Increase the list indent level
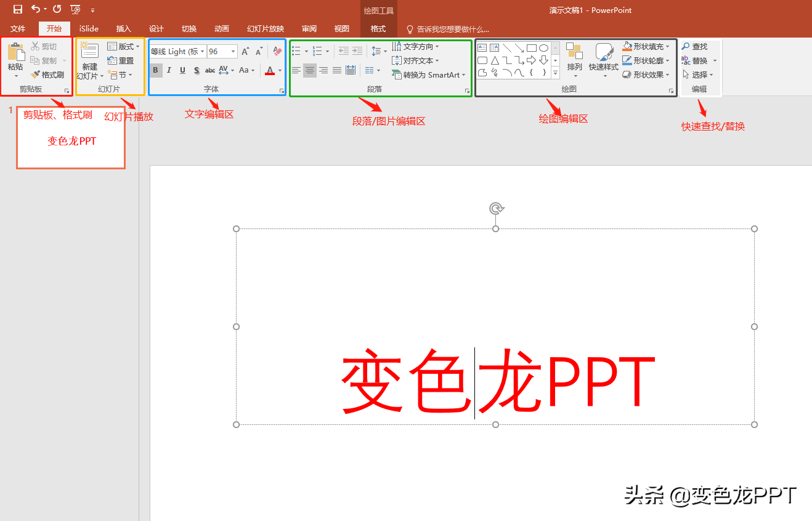 point(357,51)
